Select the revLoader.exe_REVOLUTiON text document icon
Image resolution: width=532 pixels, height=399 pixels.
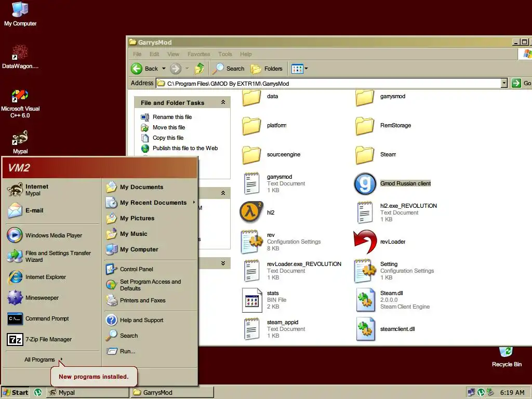[x=251, y=271]
